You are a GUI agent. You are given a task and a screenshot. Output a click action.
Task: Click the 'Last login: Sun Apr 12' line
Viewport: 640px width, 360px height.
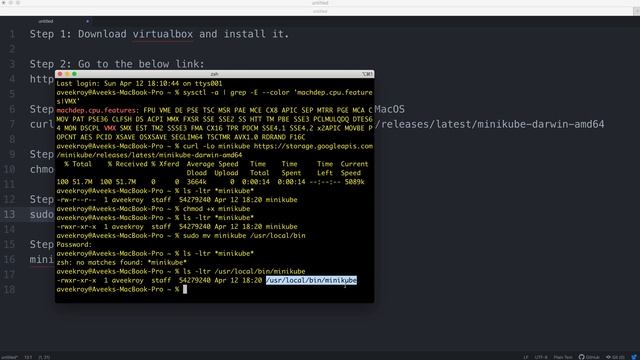pos(139,83)
